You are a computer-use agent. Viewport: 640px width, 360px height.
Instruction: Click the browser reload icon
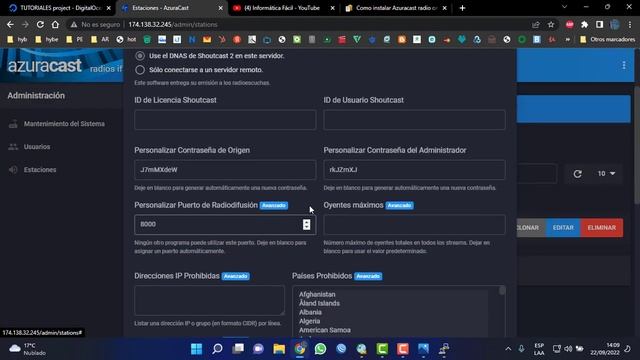[40, 24]
